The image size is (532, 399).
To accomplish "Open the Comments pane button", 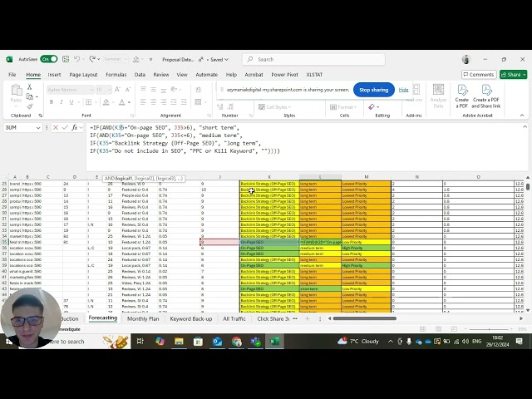I will pyautogui.click(x=479, y=75).
